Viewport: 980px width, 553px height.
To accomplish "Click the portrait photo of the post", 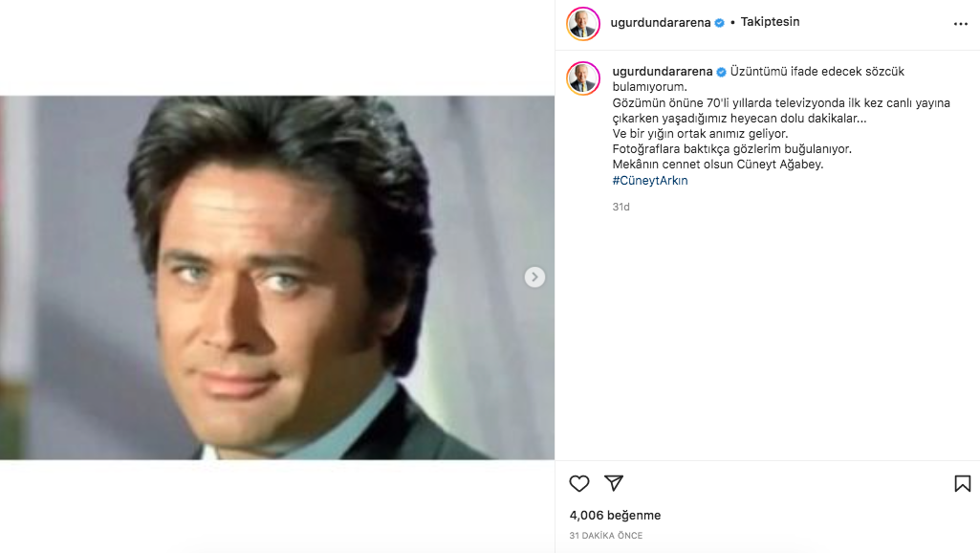I will pos(277,277).
